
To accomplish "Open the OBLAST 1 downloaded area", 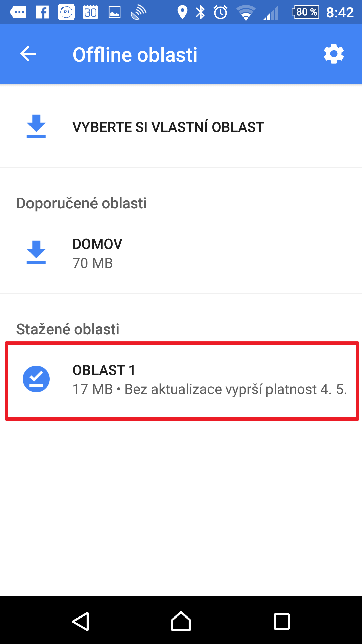I will coord(181,380).
